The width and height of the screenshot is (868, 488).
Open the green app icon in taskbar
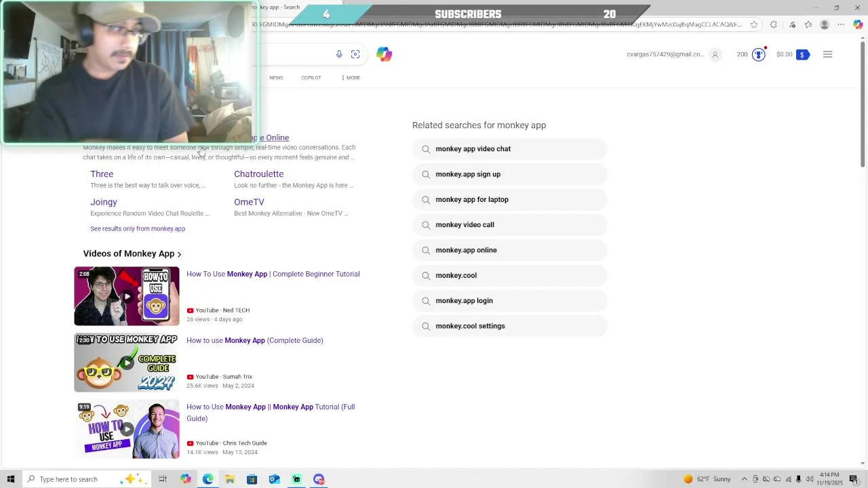pos(296,479)
